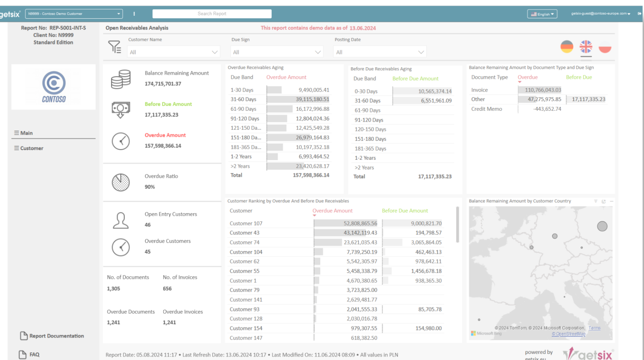Image resolution: width=644 pixels, height=360 pixels.
Task: Switch report language to UK flag
Action: click(586, 47)
